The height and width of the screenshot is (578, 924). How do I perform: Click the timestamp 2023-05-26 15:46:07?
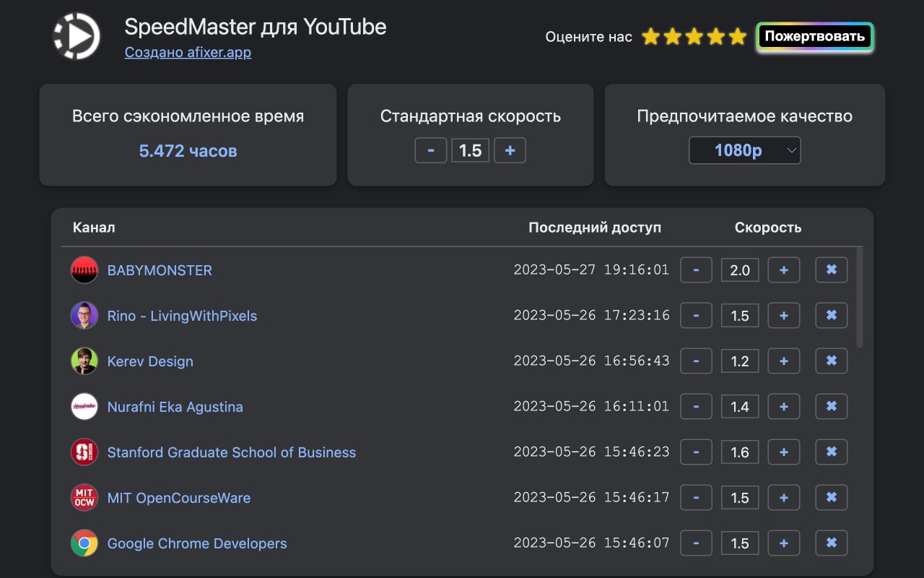tap(591, 543)
